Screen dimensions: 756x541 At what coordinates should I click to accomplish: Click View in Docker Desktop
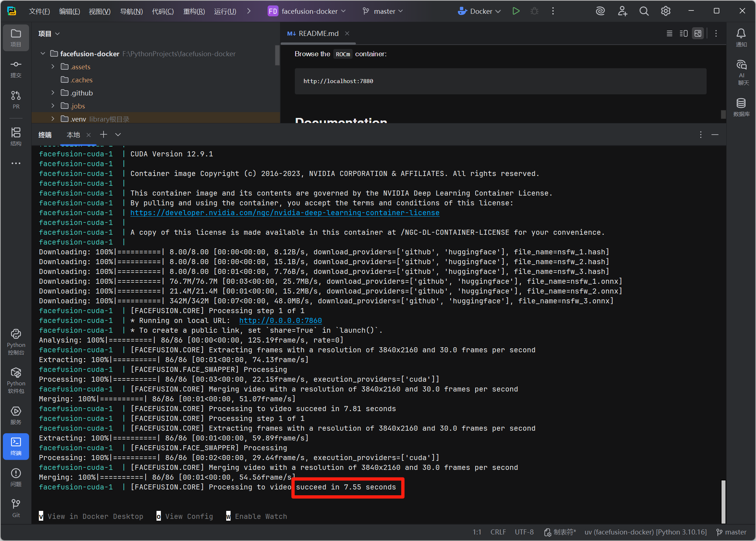pyautogui.click(x=91, y=516)
